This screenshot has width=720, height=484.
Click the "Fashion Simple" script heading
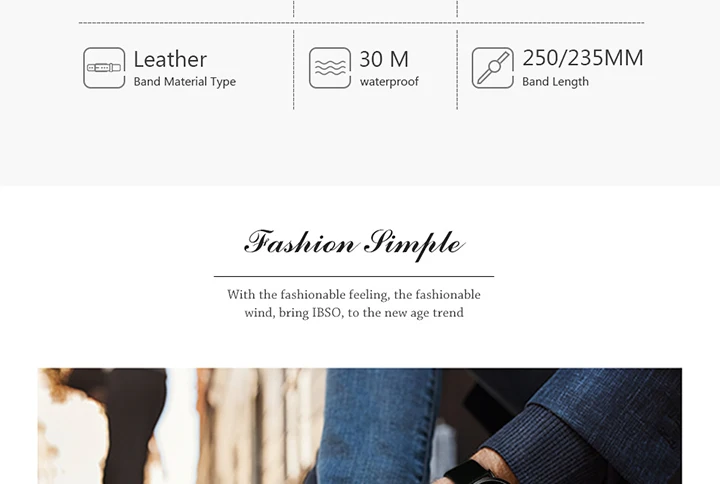(x=354, y=244)
